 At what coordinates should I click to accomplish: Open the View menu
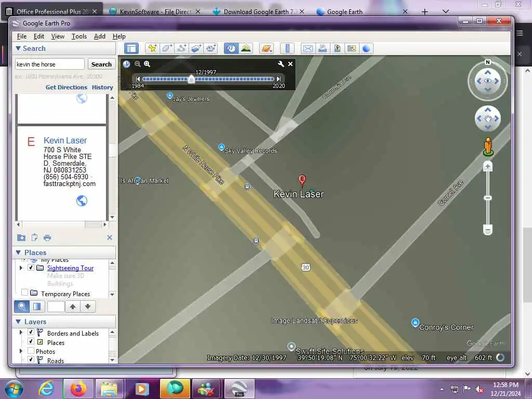click(x=58, y=36)
